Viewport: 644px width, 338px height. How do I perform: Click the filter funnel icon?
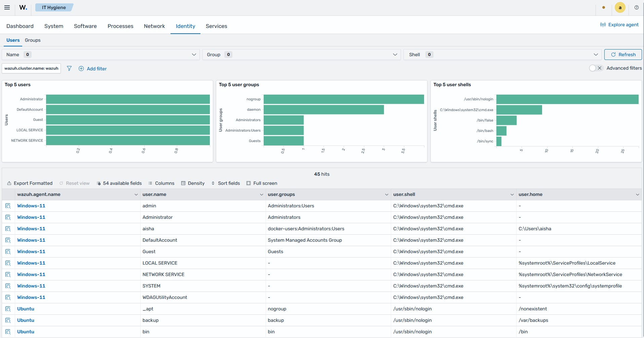coord(69,68)
